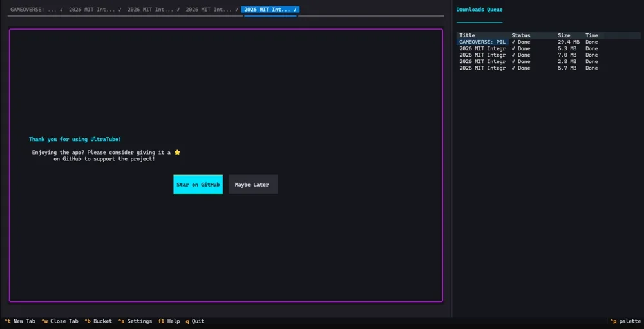Click the ✓ Done status in the 7.0 MB row
The height and width of the screenshot is (329, 644).
[x=521, y=55]
